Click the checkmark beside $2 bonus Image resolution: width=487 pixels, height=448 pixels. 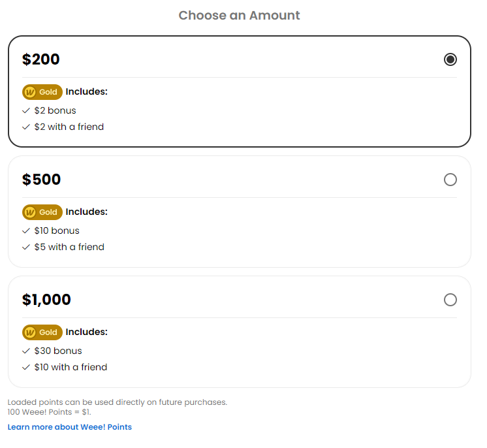tap(26, 110)
